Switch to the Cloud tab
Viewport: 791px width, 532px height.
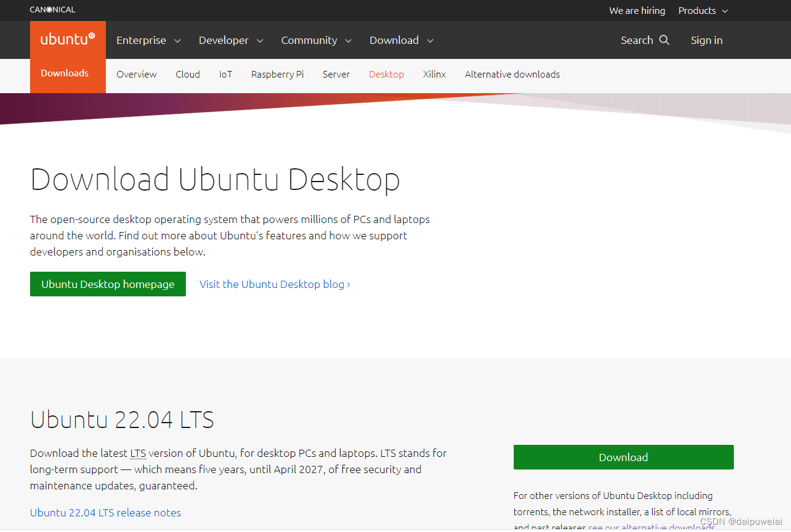tap(188, 75)
